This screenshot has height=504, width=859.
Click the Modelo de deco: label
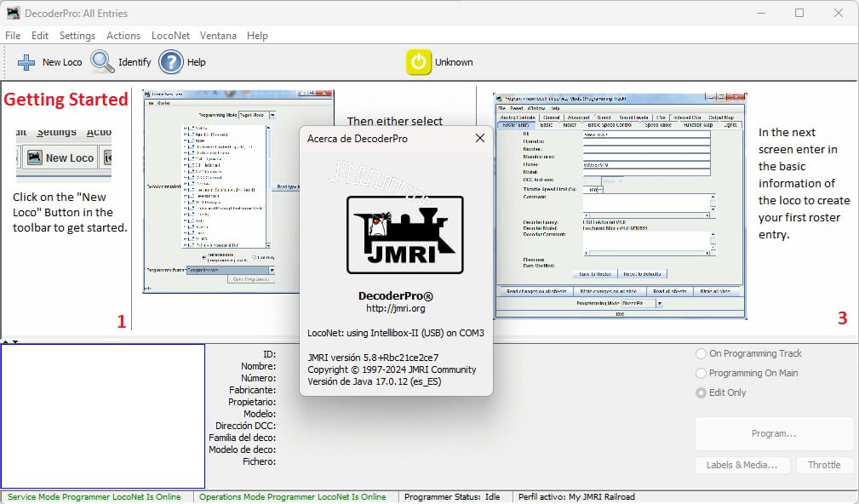point(242,450)
